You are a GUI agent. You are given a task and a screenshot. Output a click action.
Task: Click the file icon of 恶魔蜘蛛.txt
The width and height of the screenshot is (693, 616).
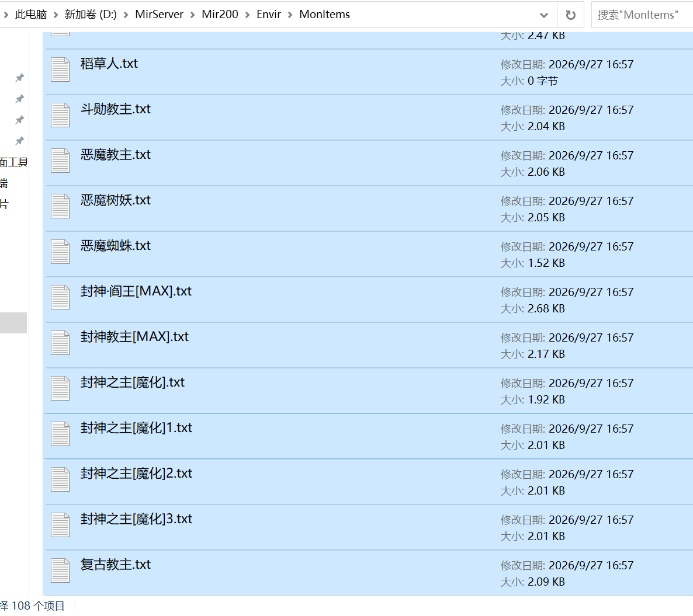[x=60, y=252]
